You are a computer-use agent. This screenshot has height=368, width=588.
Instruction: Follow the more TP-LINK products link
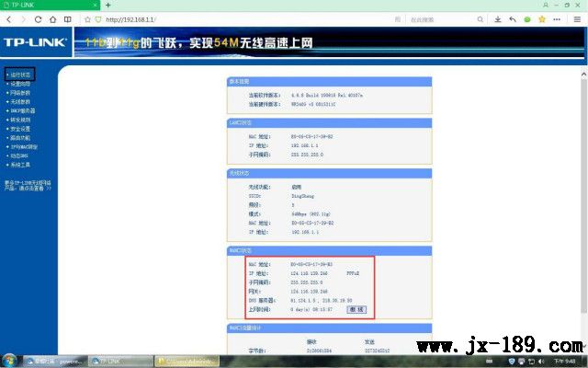(28, 186)
